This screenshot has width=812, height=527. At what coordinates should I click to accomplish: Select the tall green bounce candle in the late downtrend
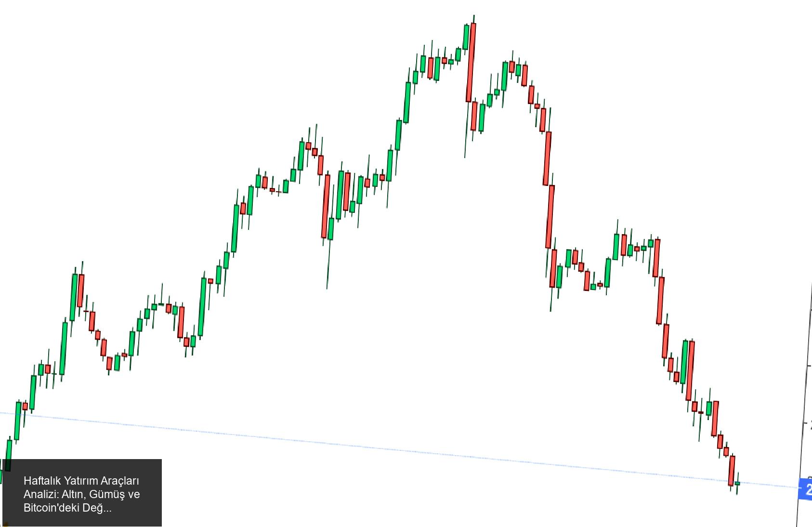(x=684, y=362)
